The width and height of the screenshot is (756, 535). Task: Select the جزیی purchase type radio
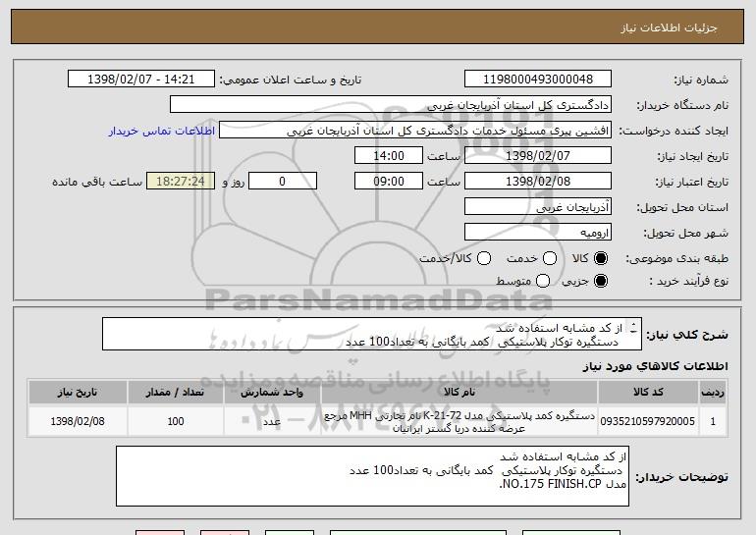[601, 281]
